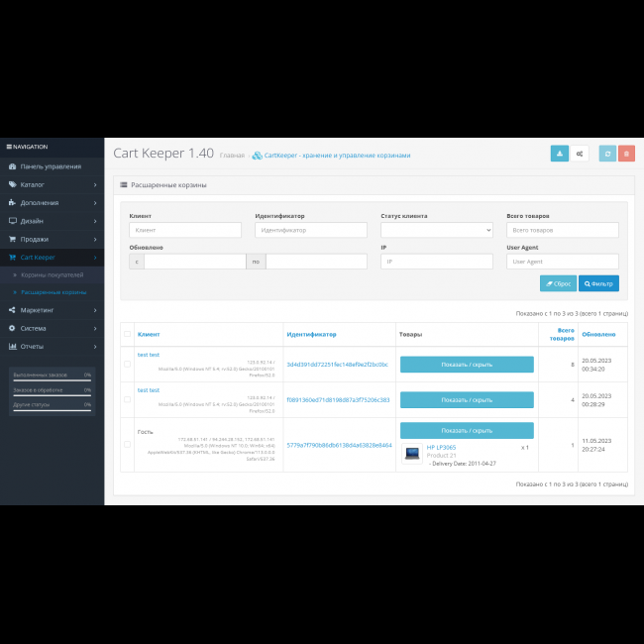
Task: Click the HP LP3065 product thumbnail
Action: (x=412, y=452)
